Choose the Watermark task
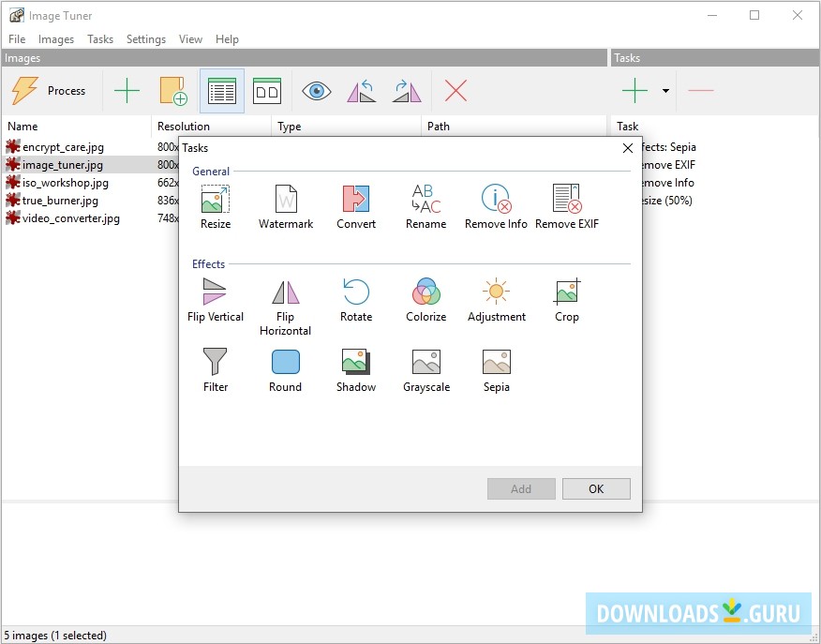The image size is (821, 644). (x=286, y=206)
